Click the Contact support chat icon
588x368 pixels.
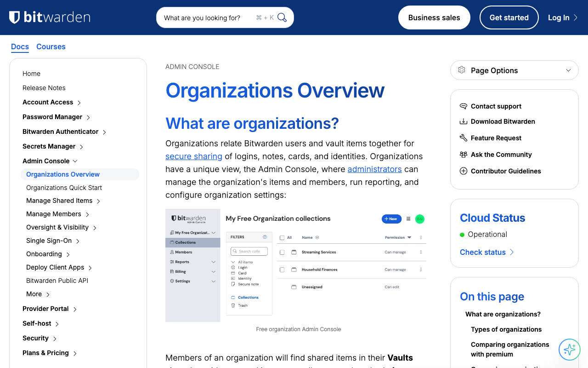pos(464,106)
